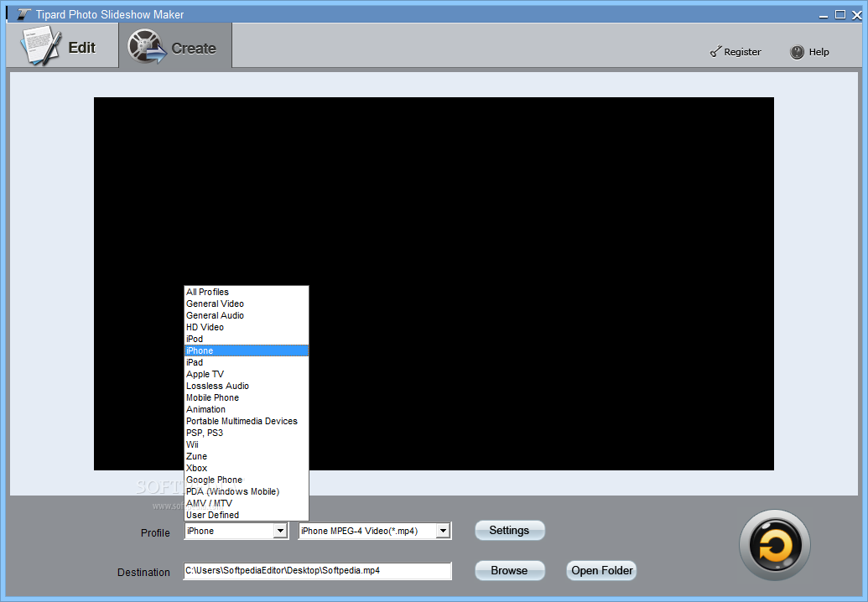
Task: Select PDA (Windows Mobile) profile
Action: coord(246,491)
